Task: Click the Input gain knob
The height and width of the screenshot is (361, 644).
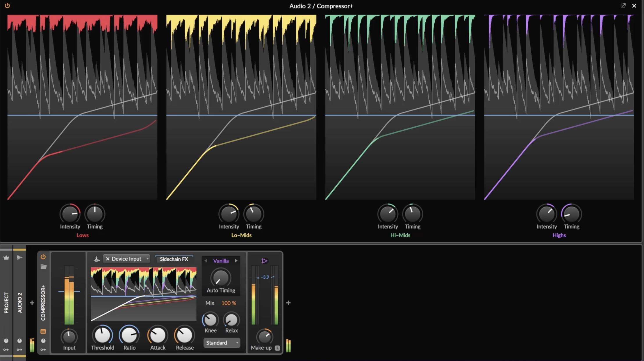Action: coord(69,337)
